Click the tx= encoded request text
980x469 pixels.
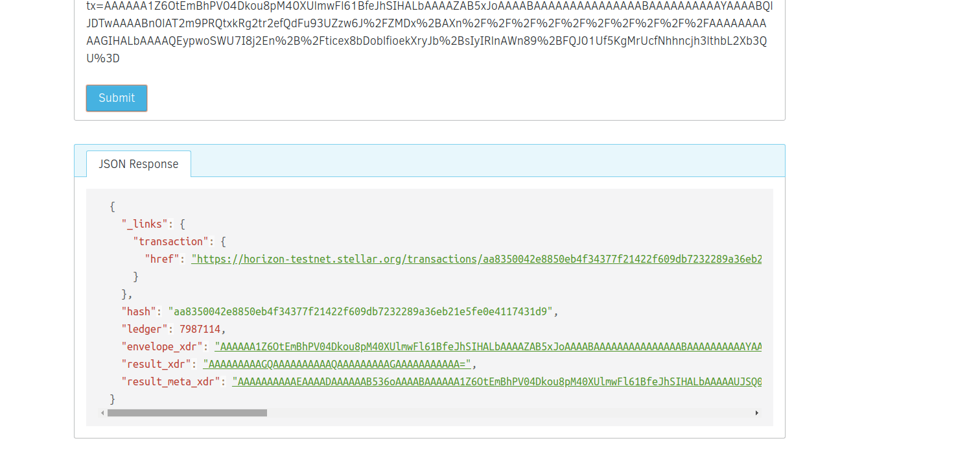pyautogui.click(x=428, y=32)
